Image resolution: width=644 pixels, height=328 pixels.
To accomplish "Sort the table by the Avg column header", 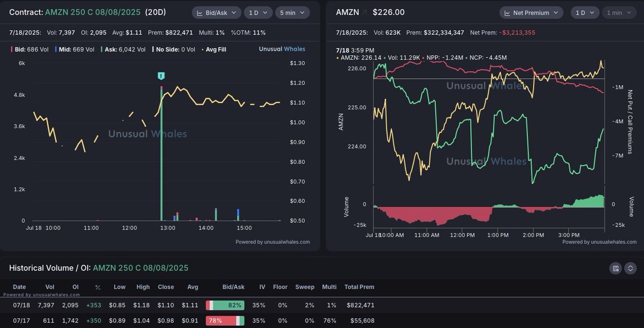I will (193, 287).
